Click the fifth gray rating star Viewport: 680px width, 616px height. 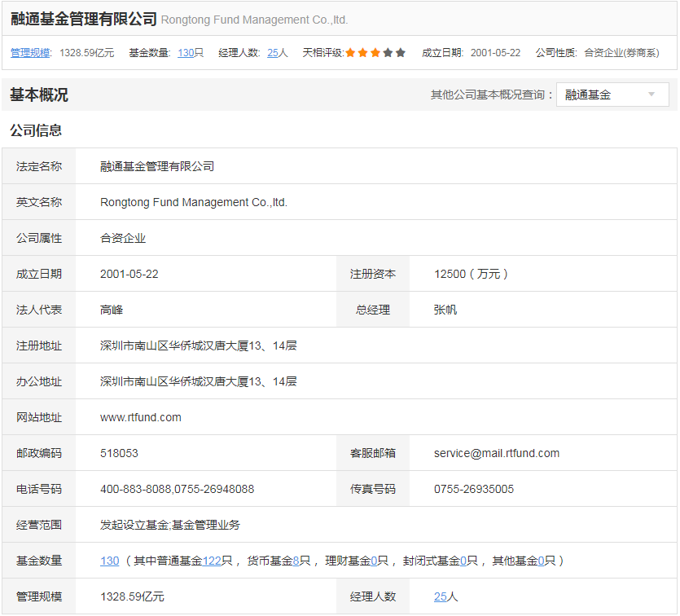point(400,53)
